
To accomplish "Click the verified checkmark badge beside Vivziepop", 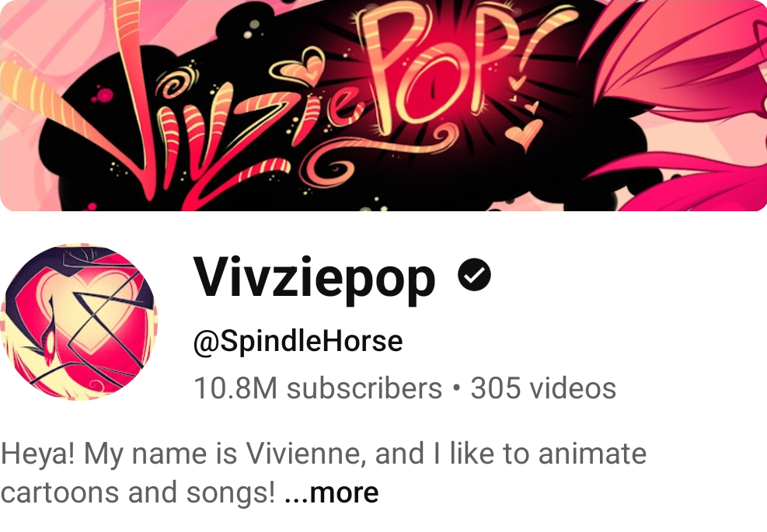I will (x=474, y=275).
